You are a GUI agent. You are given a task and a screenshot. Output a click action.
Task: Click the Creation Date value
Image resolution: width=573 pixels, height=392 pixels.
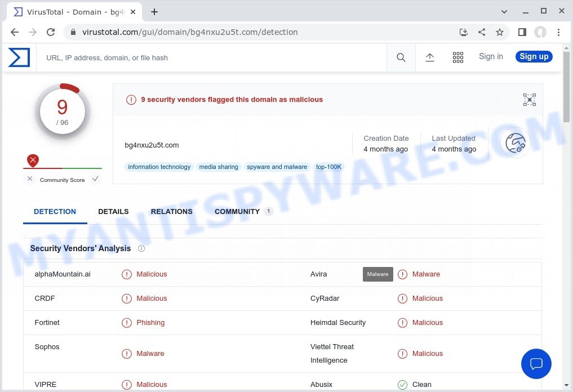tap(385, 149)
